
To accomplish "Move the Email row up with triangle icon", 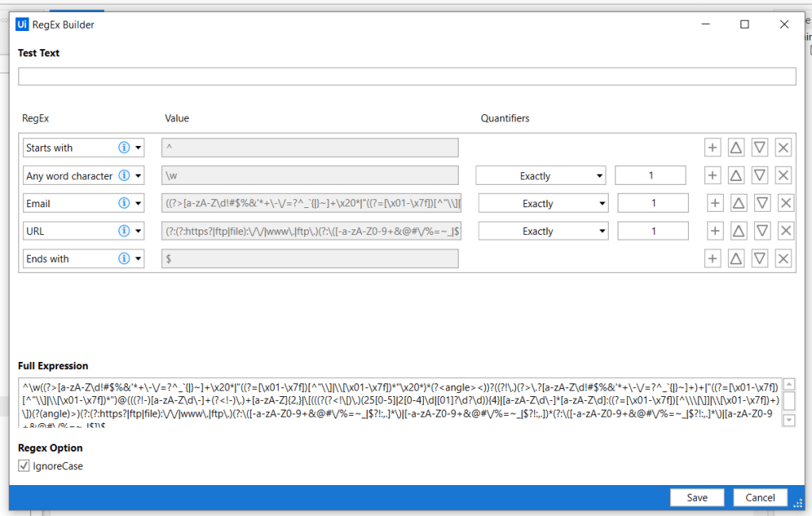I will tap(738, 203).
